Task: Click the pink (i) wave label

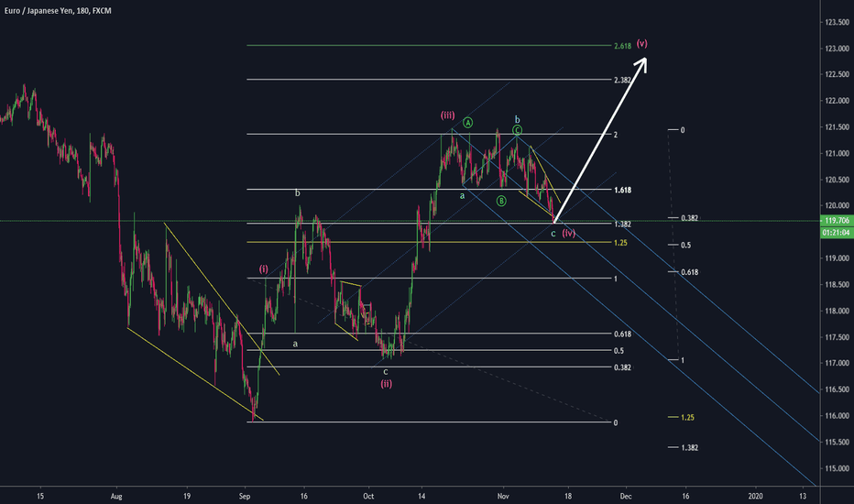Action: [264, 268]
